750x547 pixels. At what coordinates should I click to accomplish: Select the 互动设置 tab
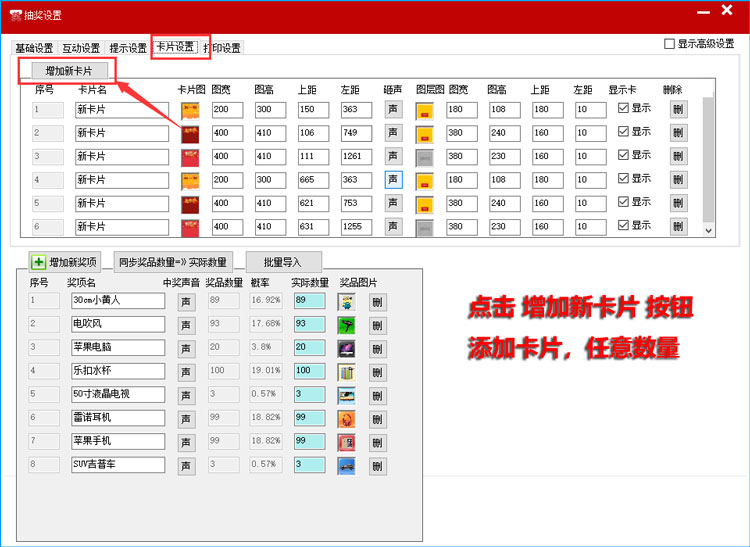click(x=81, y=48)
